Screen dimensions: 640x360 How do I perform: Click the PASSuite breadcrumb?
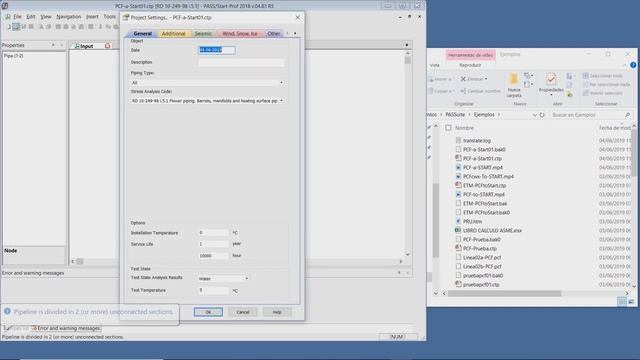pos(455,115)
